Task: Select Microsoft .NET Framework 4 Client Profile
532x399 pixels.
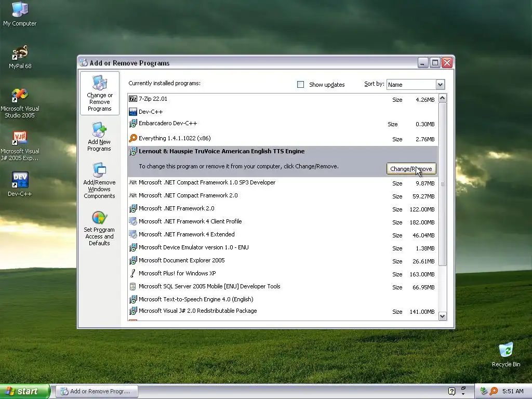Action: coord(283,221)
